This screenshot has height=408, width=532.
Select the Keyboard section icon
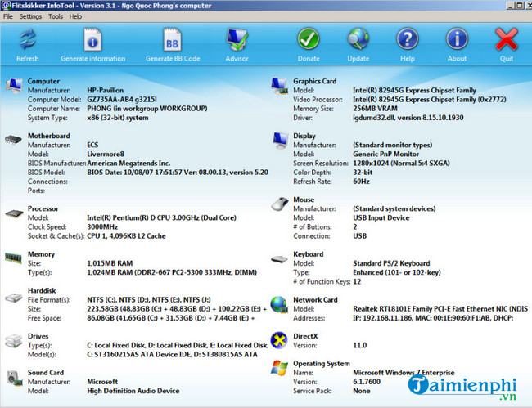(279, 259)
